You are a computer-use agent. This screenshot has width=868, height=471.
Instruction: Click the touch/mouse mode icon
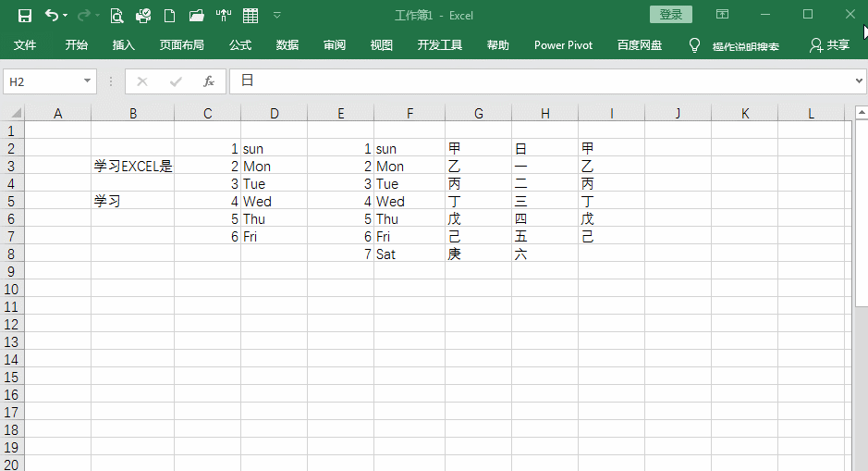tap(224, 16)
